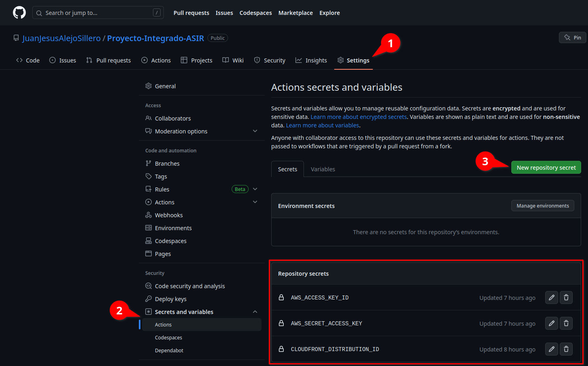Viewport: 588px width, 366px height.
Task: Click the CLOUDFRONT_DISTRIBUTION_ID secret name
Action: click(335, 349)
